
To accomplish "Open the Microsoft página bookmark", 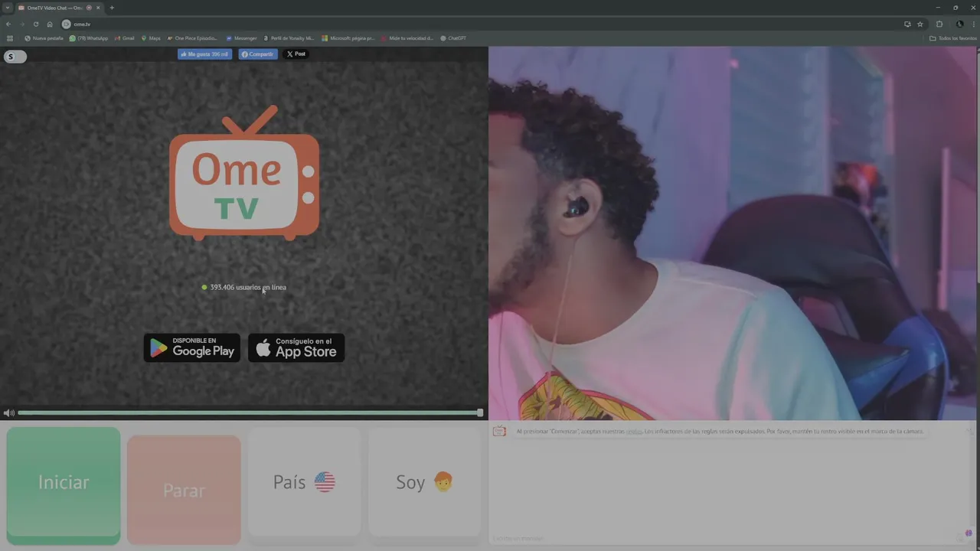I will [348, 38].
